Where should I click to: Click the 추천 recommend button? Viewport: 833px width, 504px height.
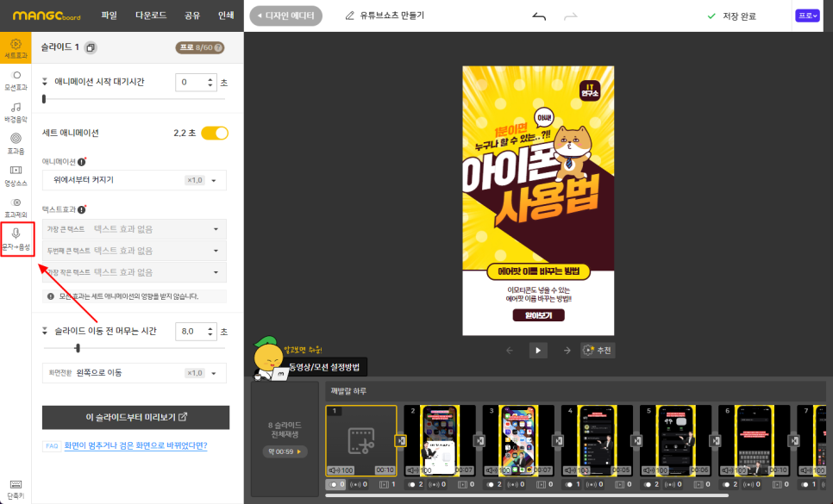pyautogui.click(x=598, y=350)
